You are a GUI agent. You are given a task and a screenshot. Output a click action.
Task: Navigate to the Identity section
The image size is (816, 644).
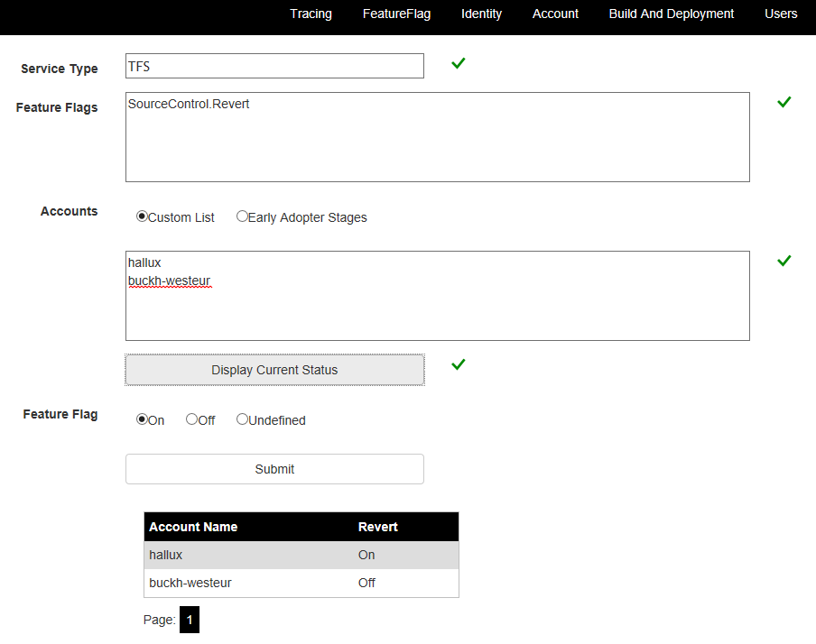[x=481, y=14]
